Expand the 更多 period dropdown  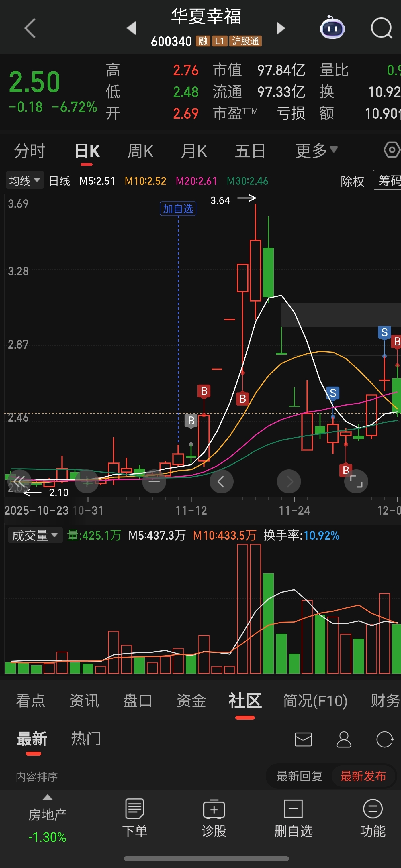pos(316,150)
